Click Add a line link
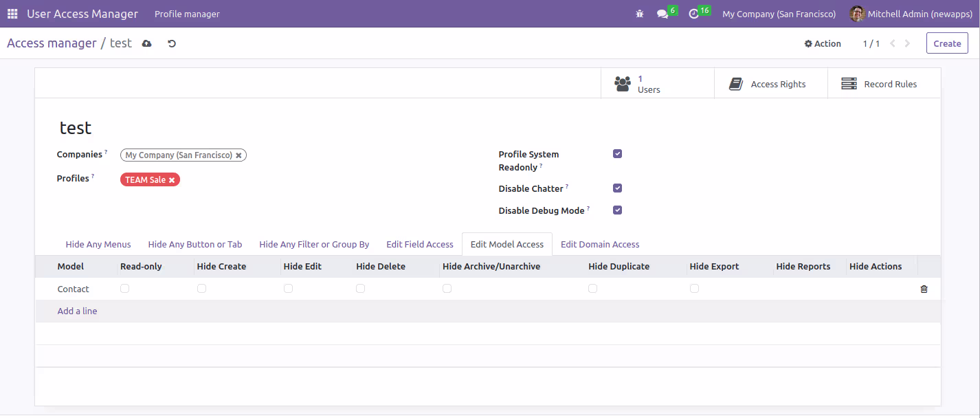 tap(77, 311)
